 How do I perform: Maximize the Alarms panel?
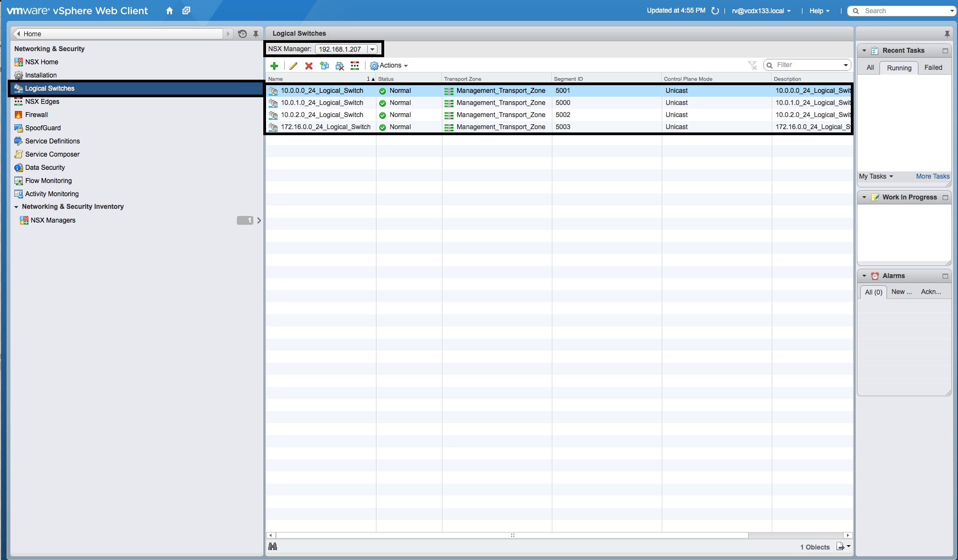coord(945,276)
